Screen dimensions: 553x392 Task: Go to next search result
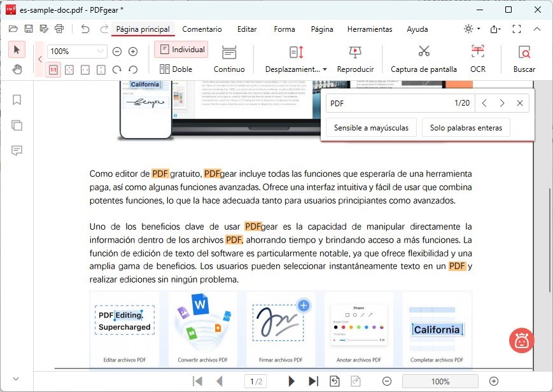pyautogui.click(x=502, y=103)
